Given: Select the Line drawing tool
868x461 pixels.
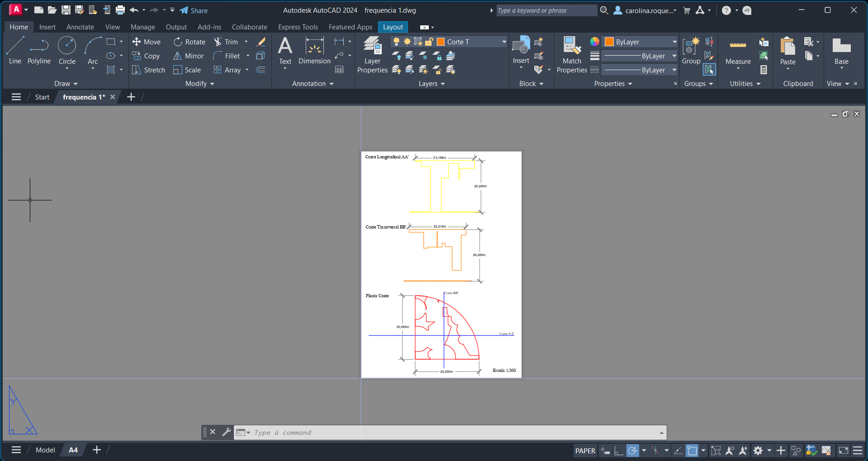Looking at the screenshot, I should click(x=15, y=51).
